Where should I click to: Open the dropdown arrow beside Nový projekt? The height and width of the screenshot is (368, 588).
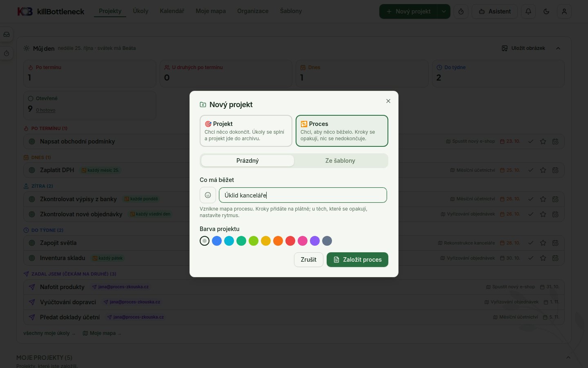pyautogui.click(x=443, y=11)
